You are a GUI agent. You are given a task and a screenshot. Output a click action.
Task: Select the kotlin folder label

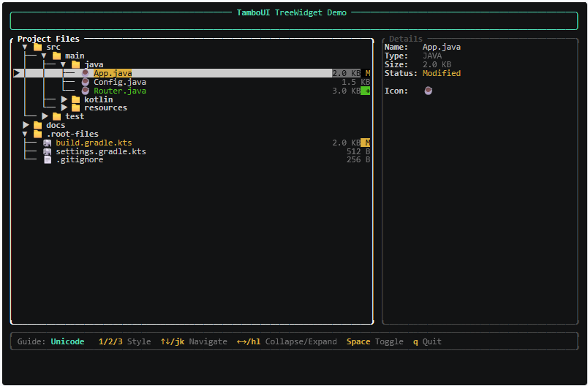(x=98, y=99)
